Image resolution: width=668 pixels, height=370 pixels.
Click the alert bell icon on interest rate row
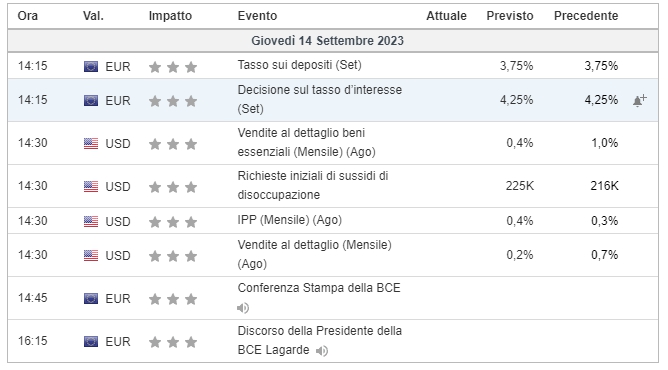click(639, 100)
